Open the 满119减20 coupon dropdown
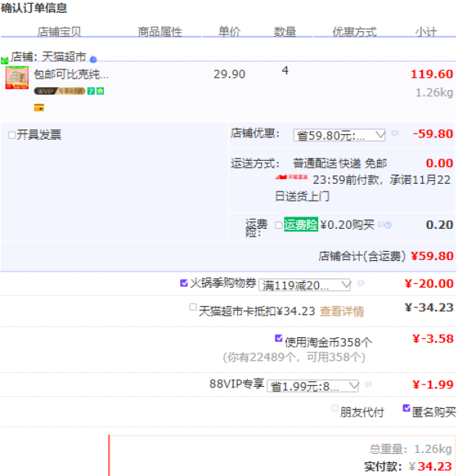The height and width of the screenshot is (476, 458). click(305, 285)
